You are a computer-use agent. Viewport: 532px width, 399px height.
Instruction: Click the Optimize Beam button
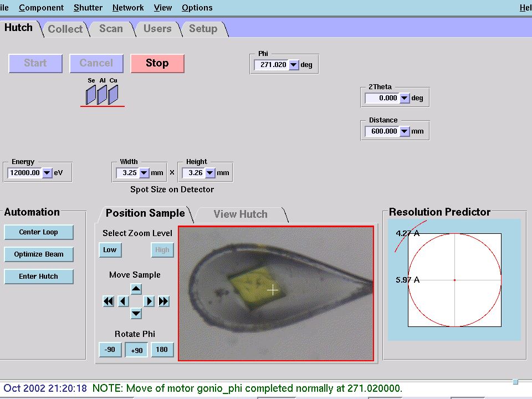coord(39,254)
